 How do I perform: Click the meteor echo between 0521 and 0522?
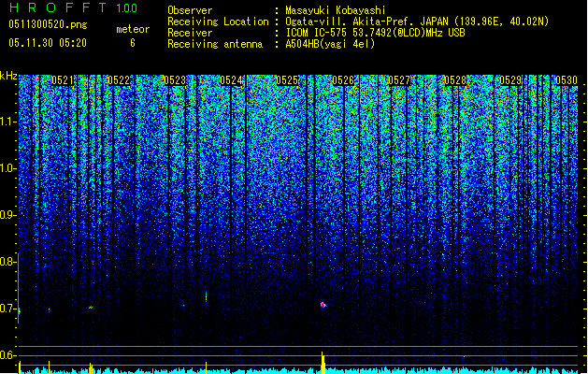pos(91,308)
